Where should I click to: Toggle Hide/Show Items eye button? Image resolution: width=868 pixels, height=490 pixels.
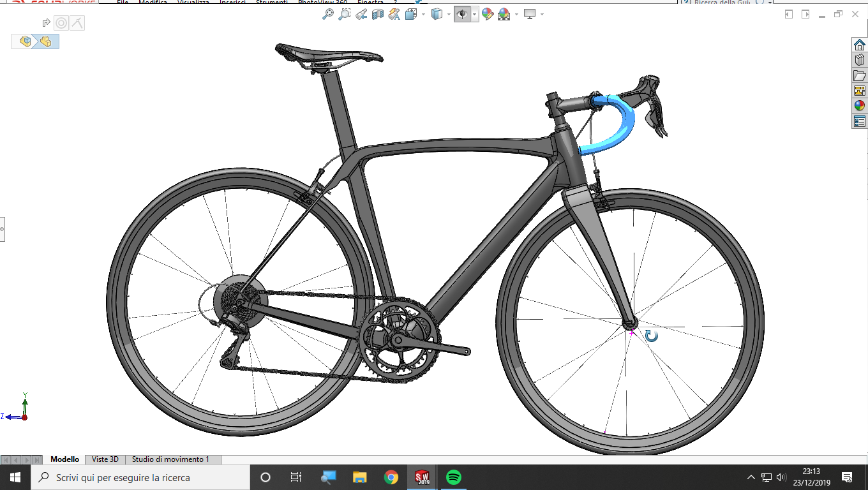coord(462,14)
